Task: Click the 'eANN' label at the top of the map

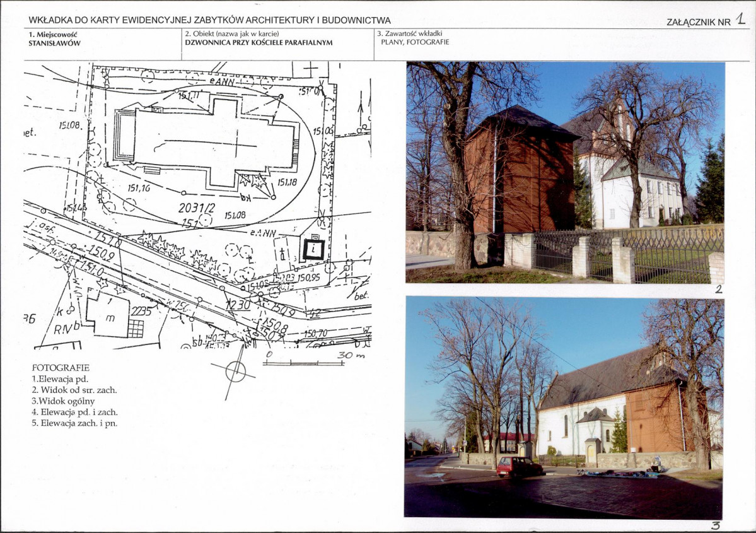Action: (x=223, y=82)
